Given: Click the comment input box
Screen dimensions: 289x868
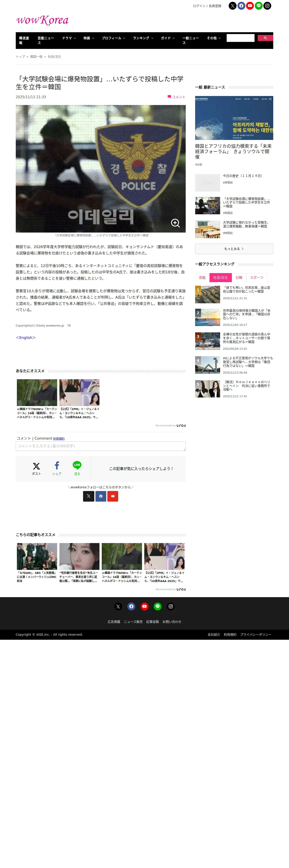Looking at the screenshot, I should 101,446.
